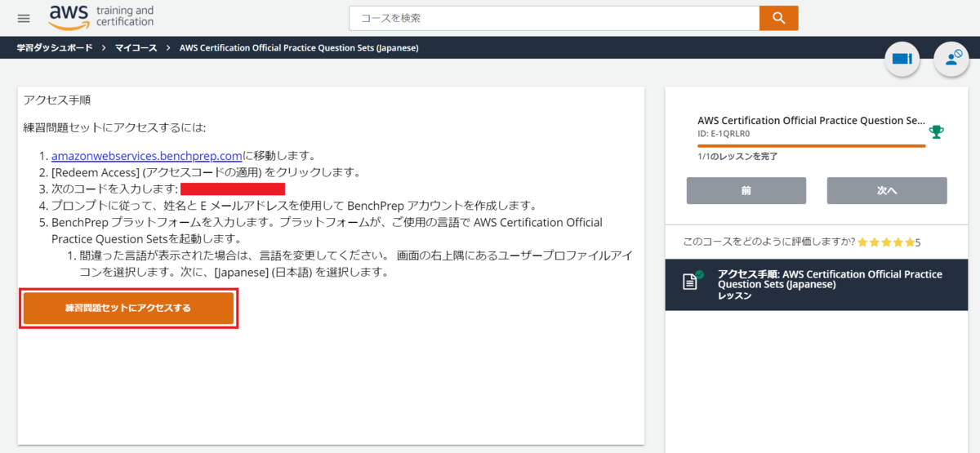Click the AWS Certification Official Practice Question Sets breadcrumb
Image resolution: width=980 pixels, height=453 pixels.
pos(299,48)
